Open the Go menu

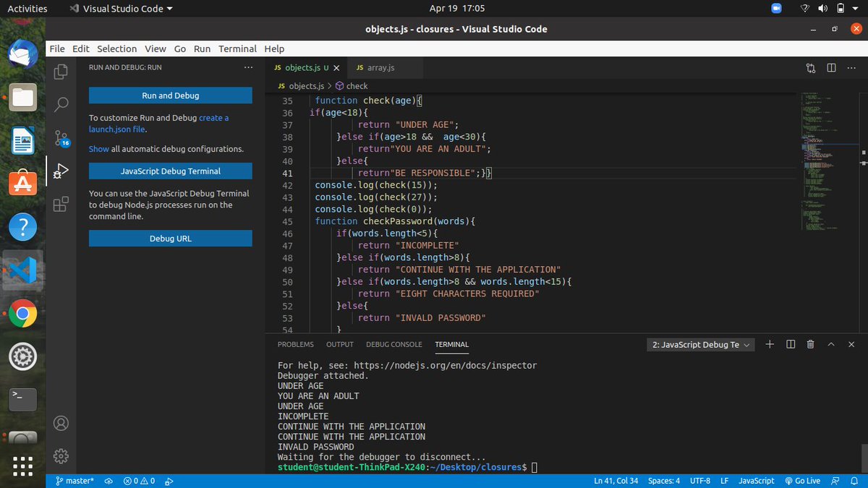(x=180, y=48)
